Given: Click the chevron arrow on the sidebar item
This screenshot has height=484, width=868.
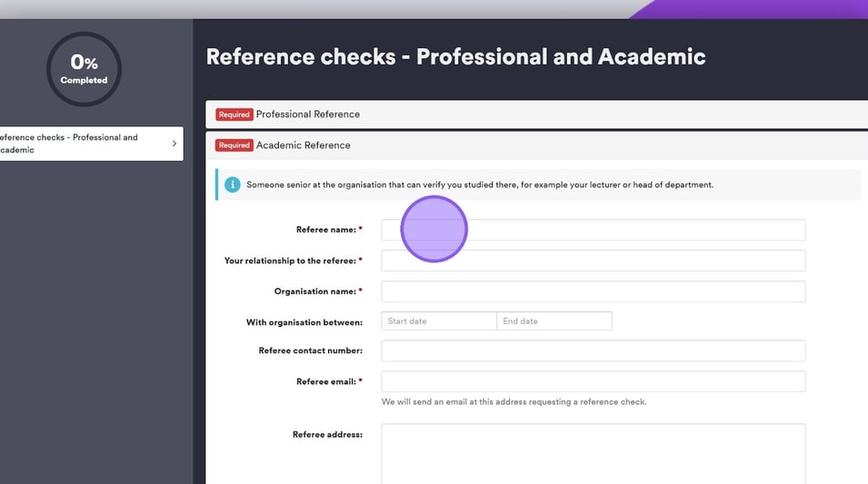Looking at the screenshot, I should pyautogui.click(x=174, y=143).
